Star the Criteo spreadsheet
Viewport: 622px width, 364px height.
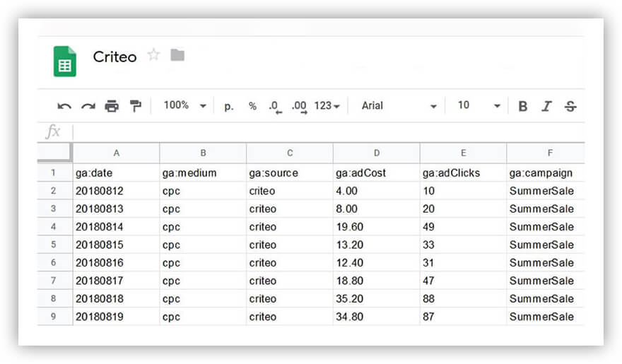click(x=153, y=54)
